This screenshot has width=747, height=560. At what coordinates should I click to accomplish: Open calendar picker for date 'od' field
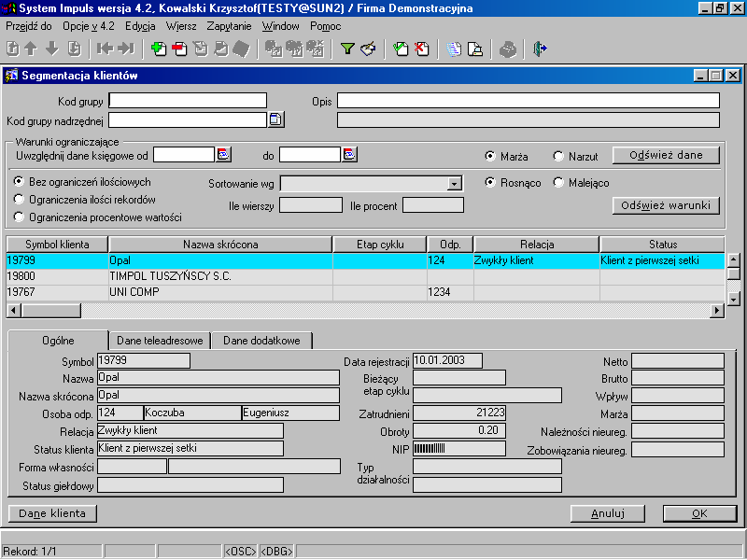(223, 154)
